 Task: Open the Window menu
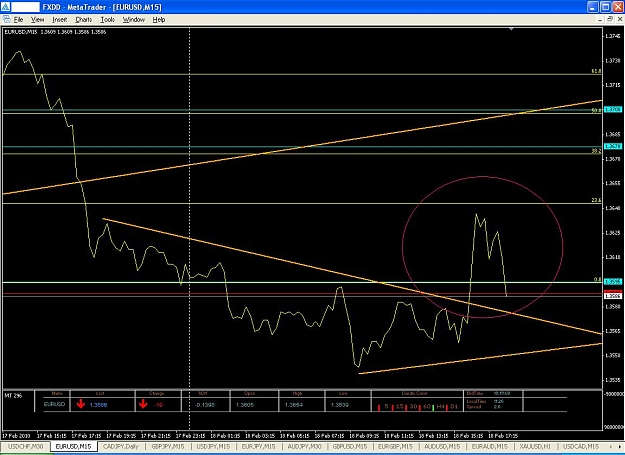(134, 19)
